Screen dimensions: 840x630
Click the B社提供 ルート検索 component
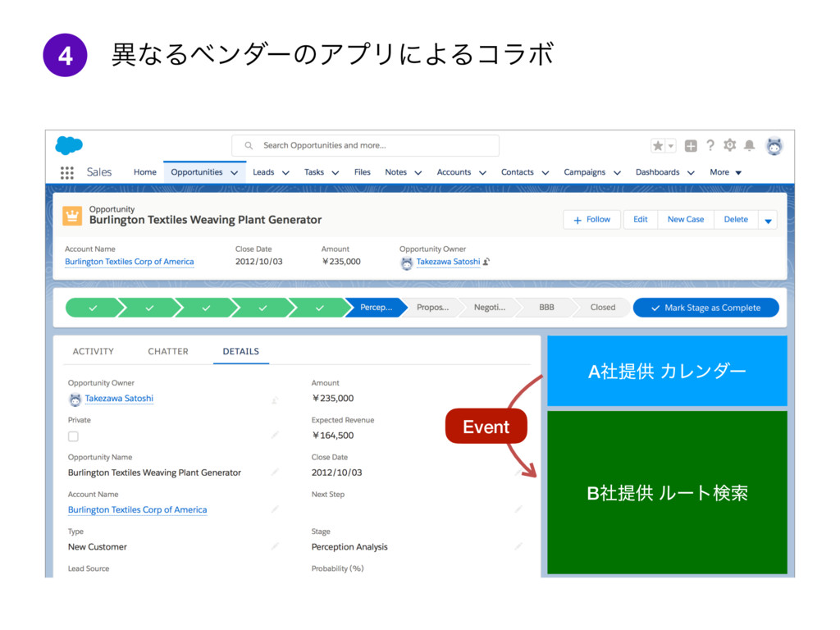(x=667, y=492)
